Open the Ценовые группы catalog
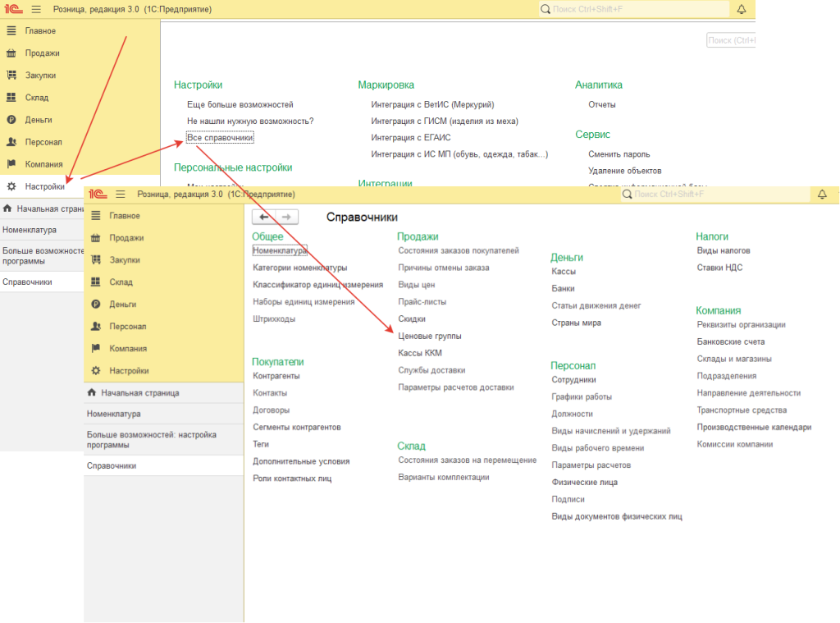 (x=430, y=337)
